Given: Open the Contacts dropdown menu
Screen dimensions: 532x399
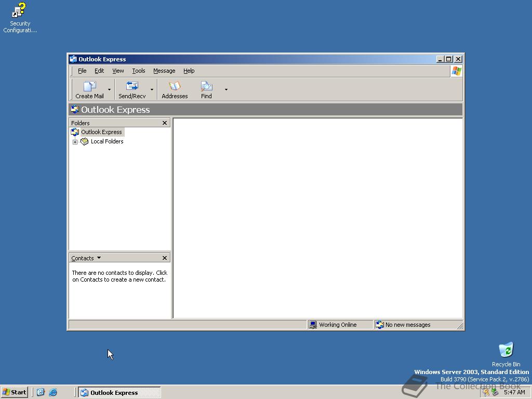Looking at the screenshot, I should pos(86,258).
